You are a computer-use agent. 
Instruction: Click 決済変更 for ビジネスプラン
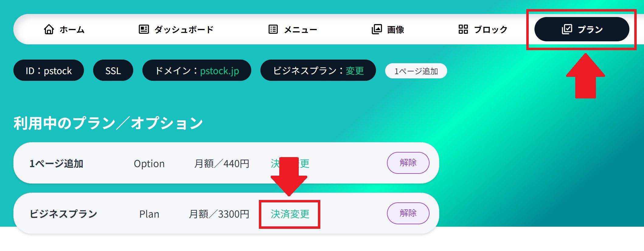coord(290,214)
